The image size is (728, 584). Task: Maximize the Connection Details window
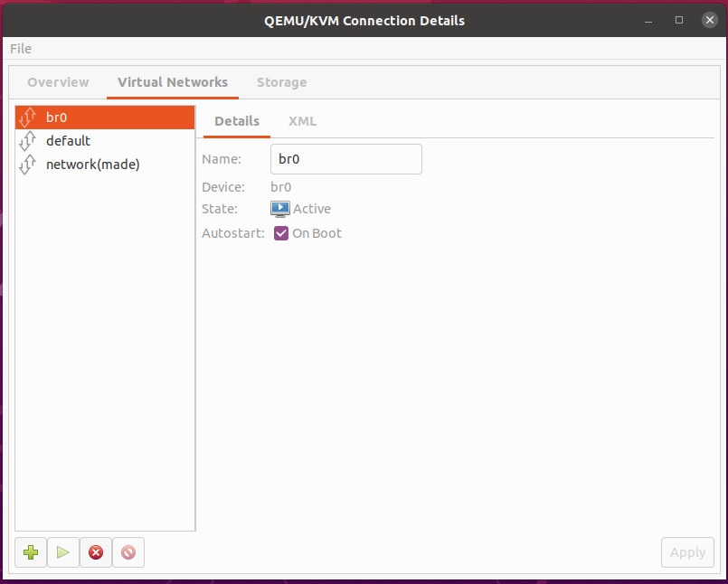click(x=679, y=20)
